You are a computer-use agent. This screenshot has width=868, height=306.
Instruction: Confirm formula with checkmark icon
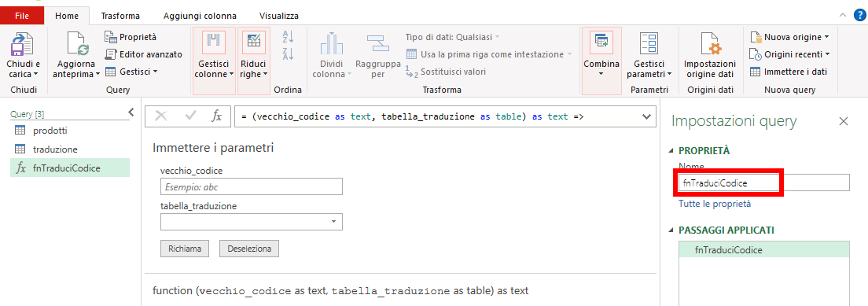point(191,116)
